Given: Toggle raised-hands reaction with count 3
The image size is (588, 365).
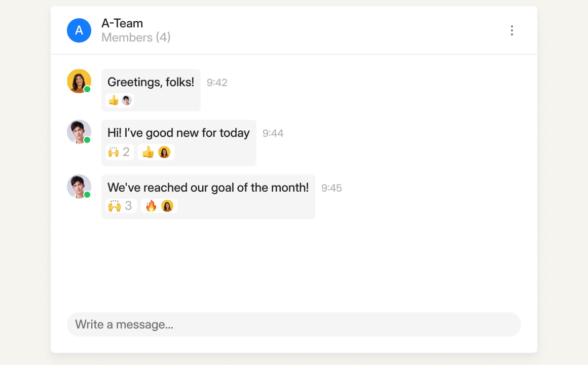Looking at the screenshot, I should coord(121,206).
